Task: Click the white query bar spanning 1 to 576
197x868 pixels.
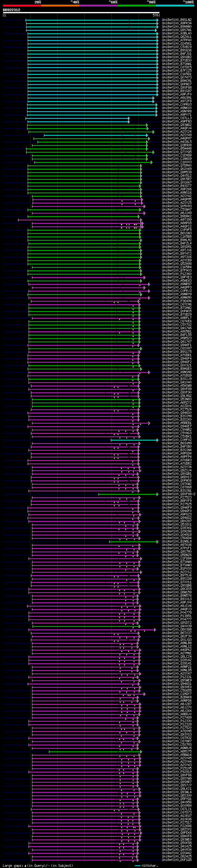Action: pos(81,13)
